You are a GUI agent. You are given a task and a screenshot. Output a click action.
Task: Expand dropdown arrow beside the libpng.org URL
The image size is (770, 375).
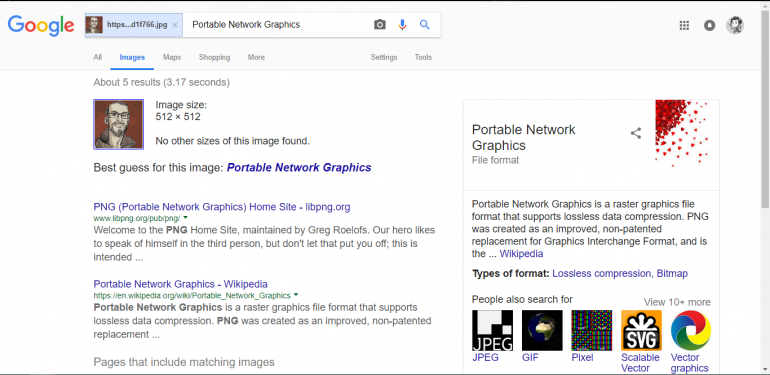(x=186, y=217)
